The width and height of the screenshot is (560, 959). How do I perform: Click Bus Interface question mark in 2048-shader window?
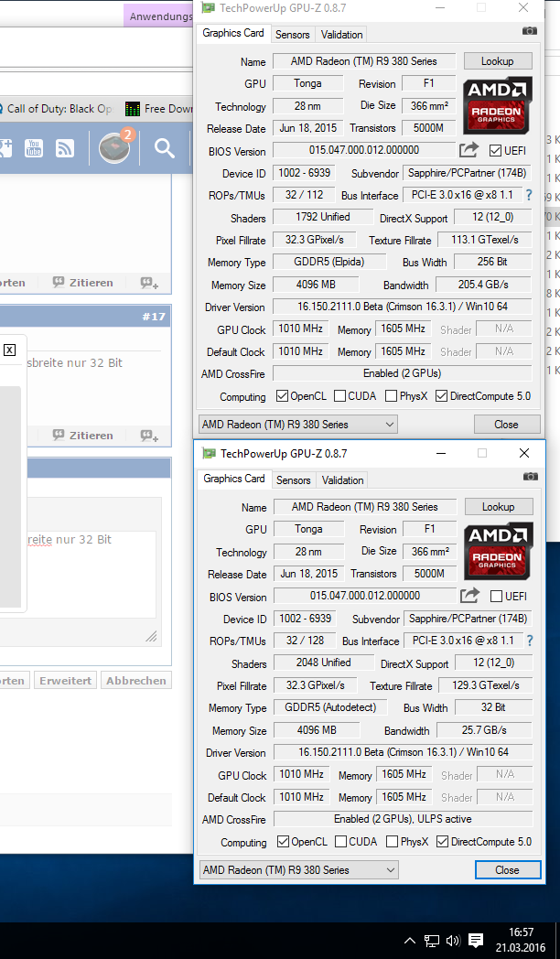tap(530, 641)
